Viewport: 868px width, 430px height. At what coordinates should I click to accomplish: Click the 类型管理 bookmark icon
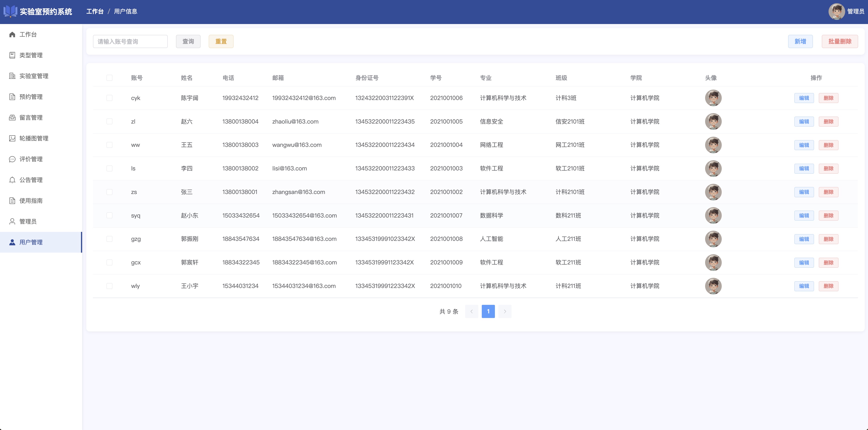tap(12, 55)
